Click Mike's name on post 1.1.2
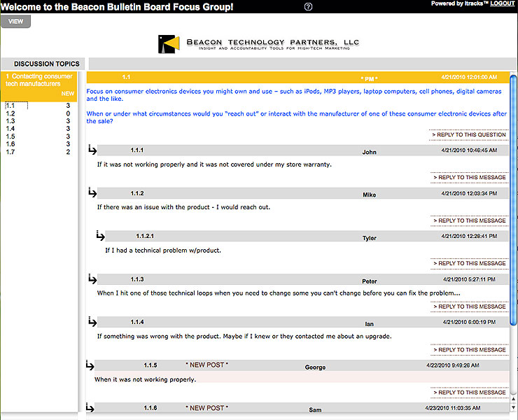The image size is (518, 420). [x=370, y=195]
